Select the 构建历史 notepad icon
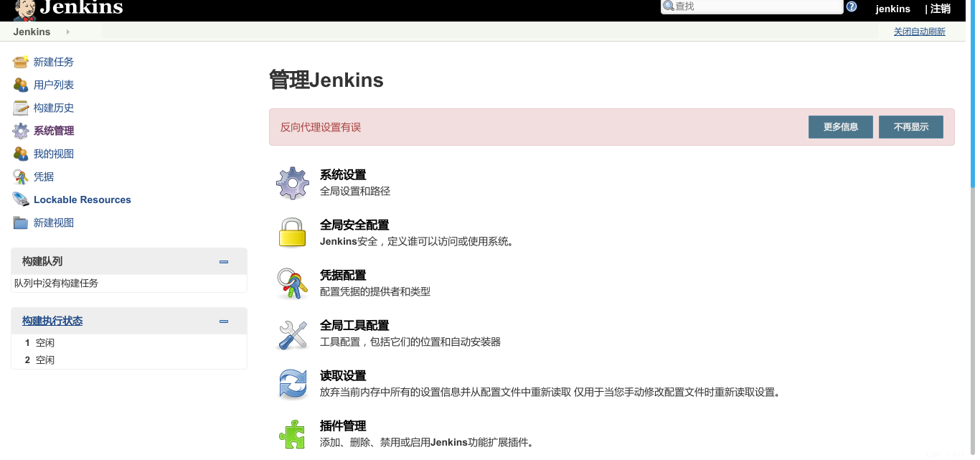The height and width of the screenshot is (460, 980). 20,107
